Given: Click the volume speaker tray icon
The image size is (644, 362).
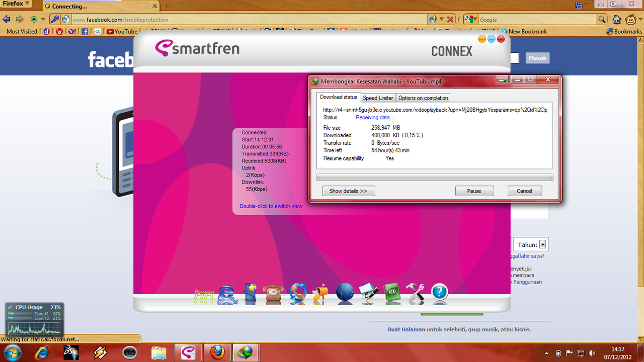Looking at the screenshot, I should pyautogui.click(x=592, y=353).
